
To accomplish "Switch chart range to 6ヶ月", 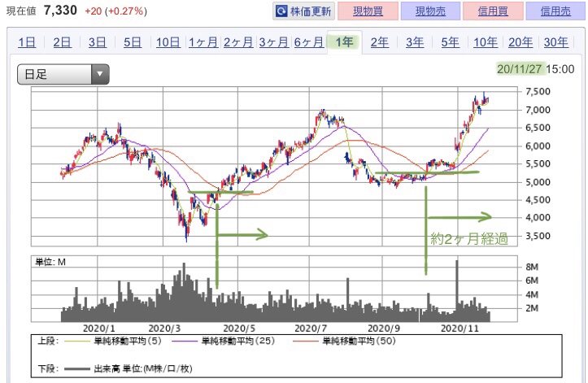I will coord(308,42).
